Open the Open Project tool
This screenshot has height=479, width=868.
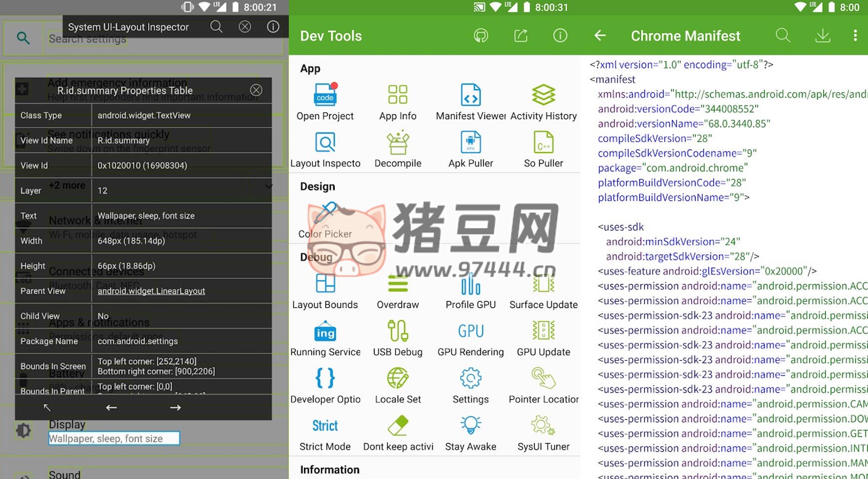coord(325,102)
